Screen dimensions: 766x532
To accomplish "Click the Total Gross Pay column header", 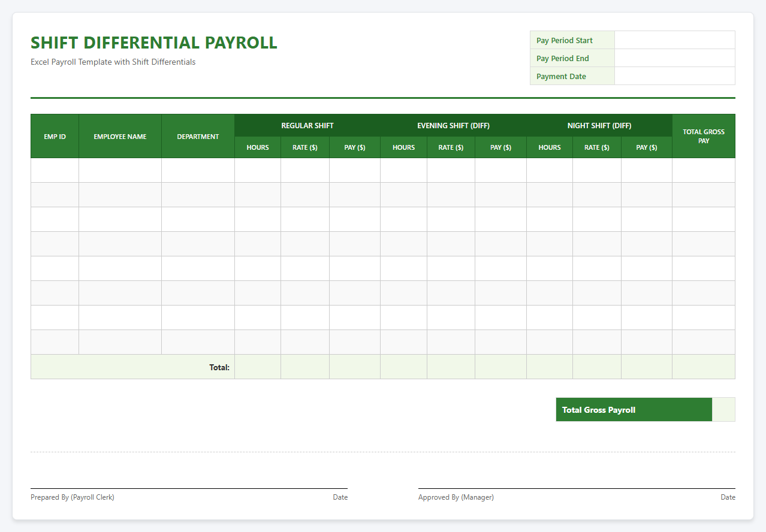I will 704,136.
